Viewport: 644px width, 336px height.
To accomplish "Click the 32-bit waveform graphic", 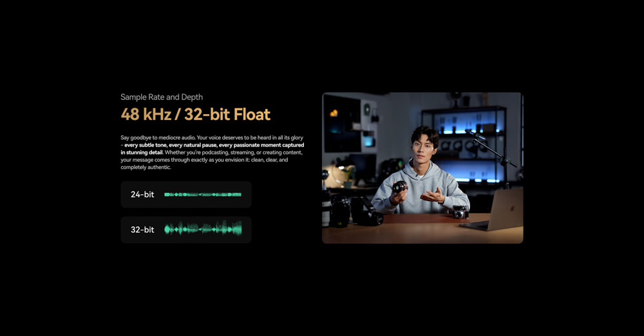I will click(203, 230).
